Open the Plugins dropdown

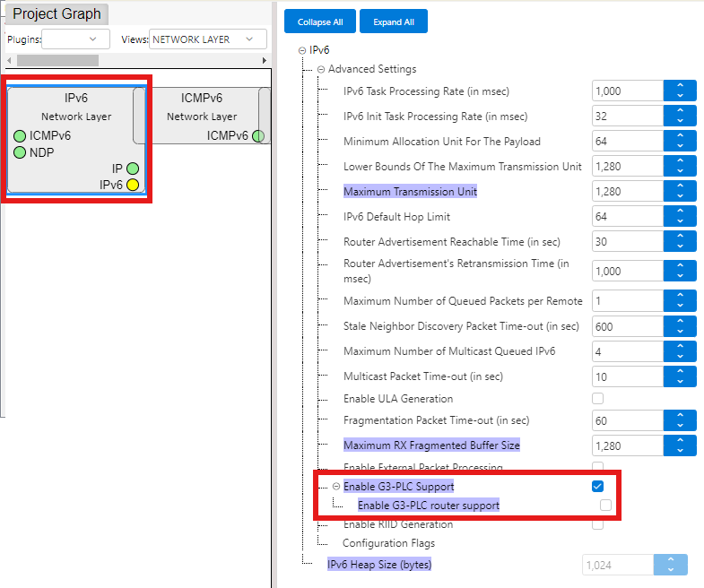pos(75,39)
